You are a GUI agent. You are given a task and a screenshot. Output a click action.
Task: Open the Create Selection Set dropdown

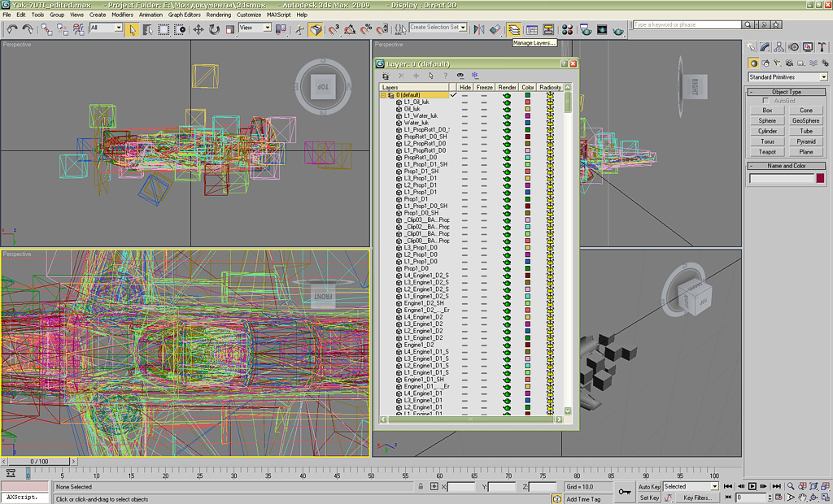[463, 28]
